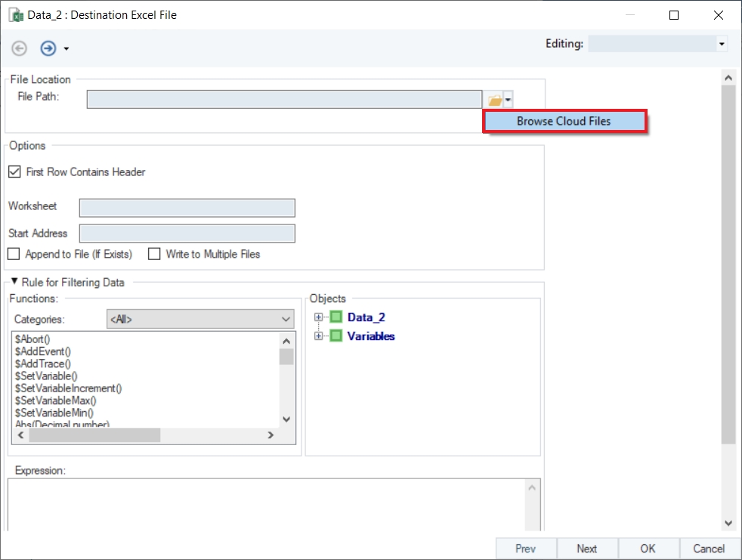Expand the Data_2 tree node
Viewport: 742px width, 560px height.
[318, 317]
